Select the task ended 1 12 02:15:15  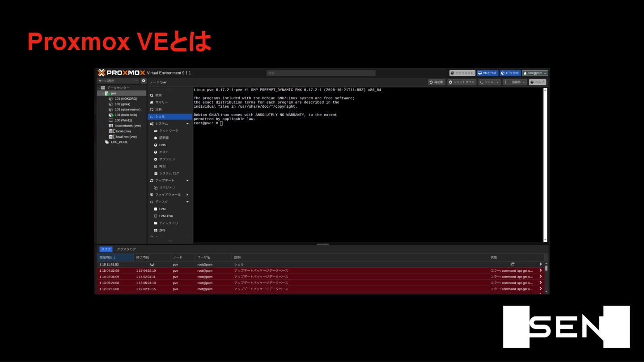pos(321,289)
